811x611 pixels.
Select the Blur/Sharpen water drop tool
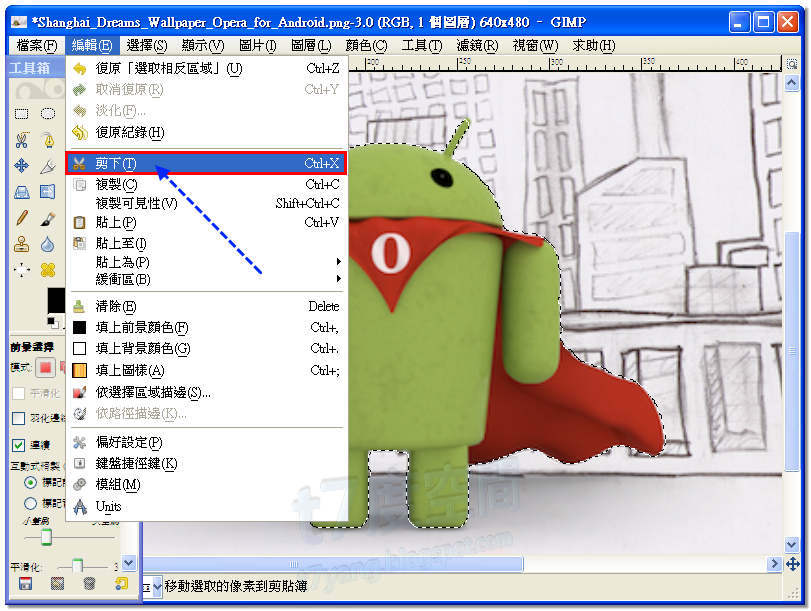48,244
